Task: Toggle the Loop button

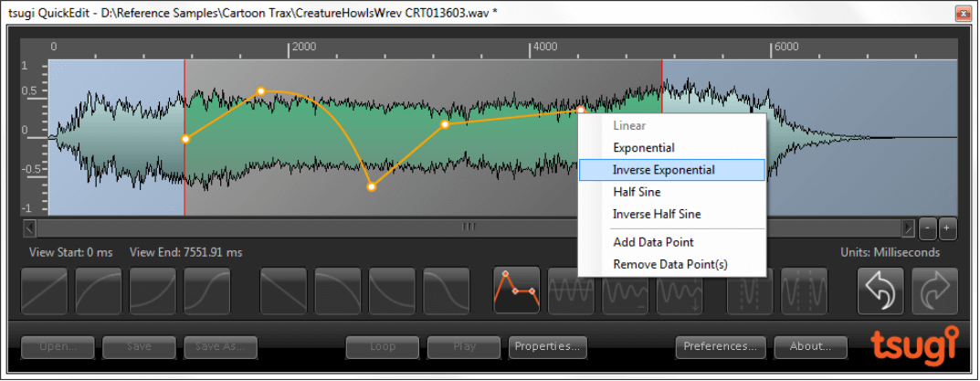Action: 383,346
